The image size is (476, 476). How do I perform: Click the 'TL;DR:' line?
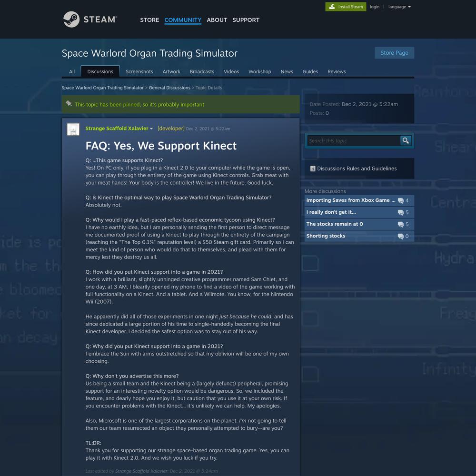pyautogui.click(x=93, y=443)
